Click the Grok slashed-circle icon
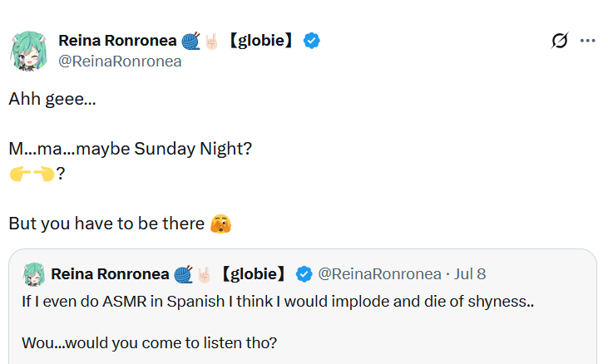608x364 pixels. [560, 41]
